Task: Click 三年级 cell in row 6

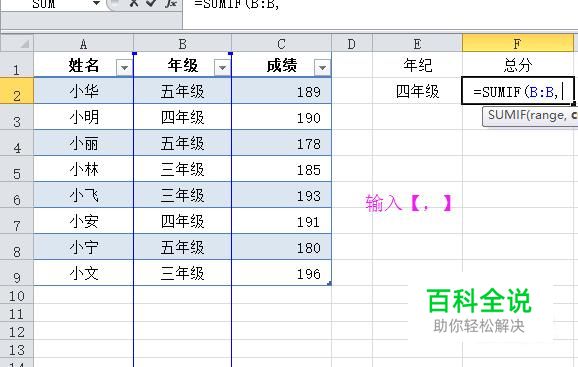Action: coord(182,195)
